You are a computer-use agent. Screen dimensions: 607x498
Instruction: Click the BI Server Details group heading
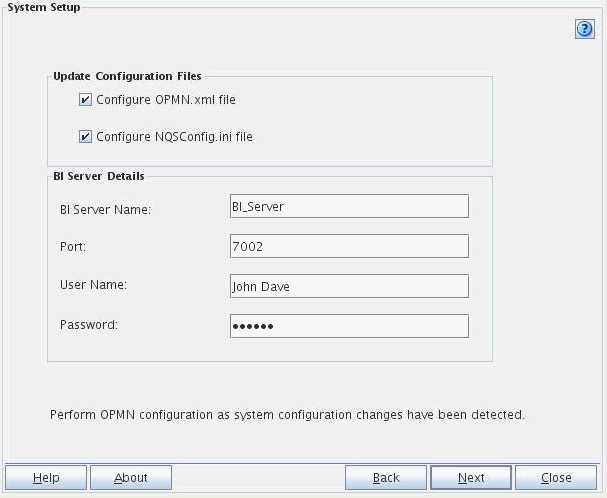point(98,177)
